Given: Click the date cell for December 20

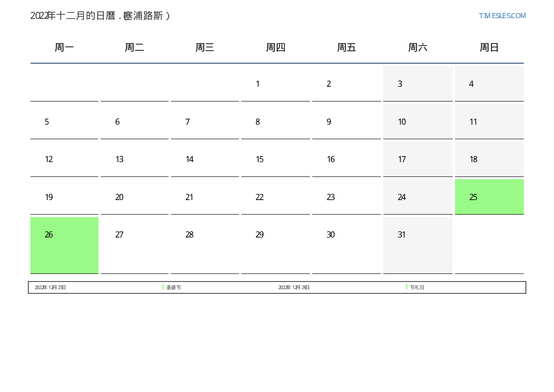Looking at the screenshot, I should point(135,197).
